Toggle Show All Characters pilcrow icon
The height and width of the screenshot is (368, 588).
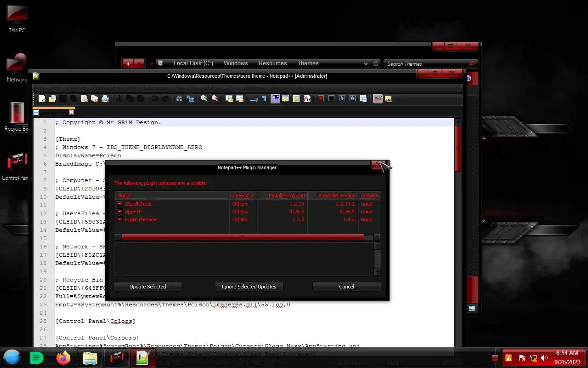[x=264, y=98]
